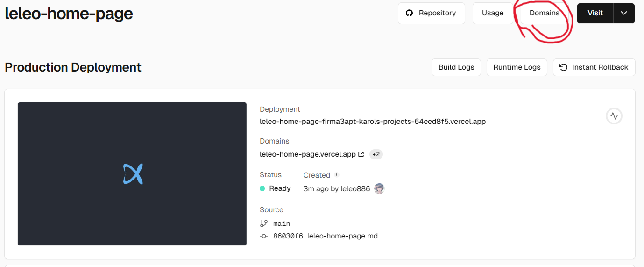Image resolution: width=644 pixels, height=267 pixels.
Task: Expand the dropdown arrow next to Visit
Action: pyautogui.click(x=624, y=13)
